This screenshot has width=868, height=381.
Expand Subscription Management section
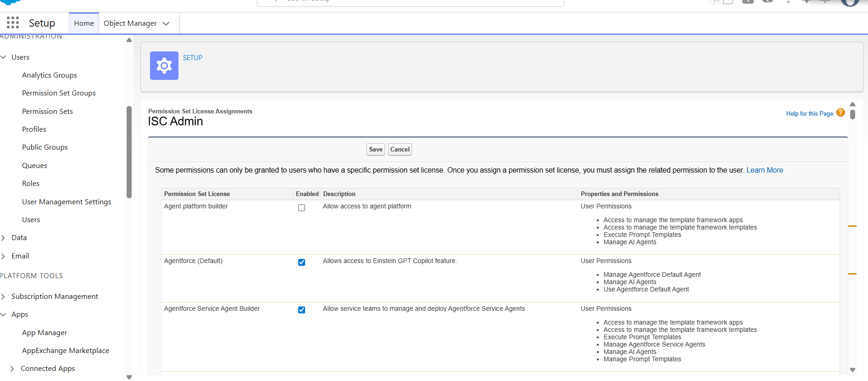(x=4, y=297)
